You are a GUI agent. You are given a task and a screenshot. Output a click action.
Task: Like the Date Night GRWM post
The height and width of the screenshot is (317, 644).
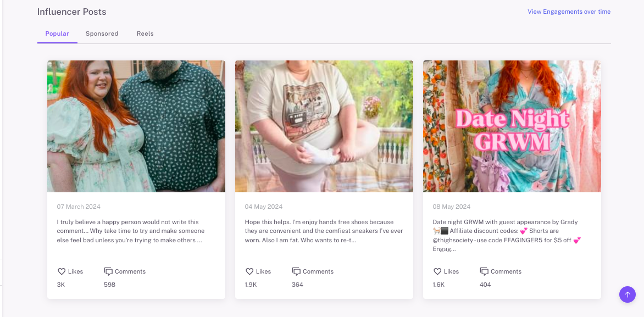437,271
